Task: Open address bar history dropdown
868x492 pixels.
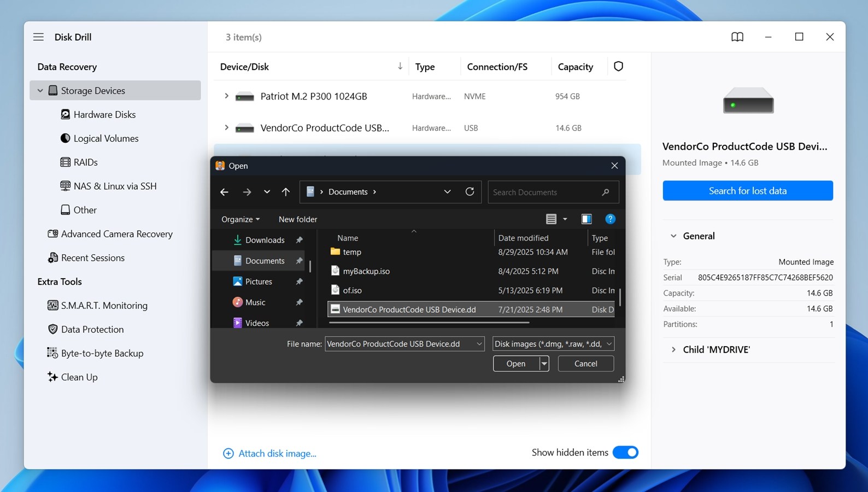Action: [447, 192]
